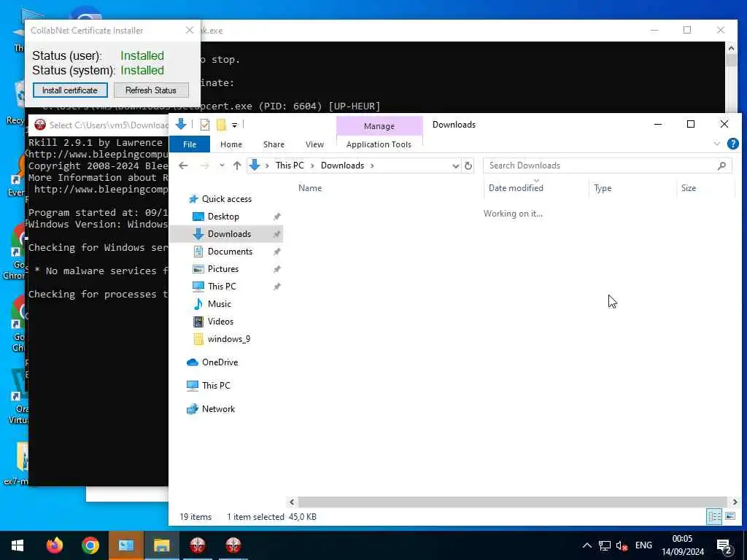
Task: Show hidden system tray icons
Action: pyautogui.click(x=587, y=545)
